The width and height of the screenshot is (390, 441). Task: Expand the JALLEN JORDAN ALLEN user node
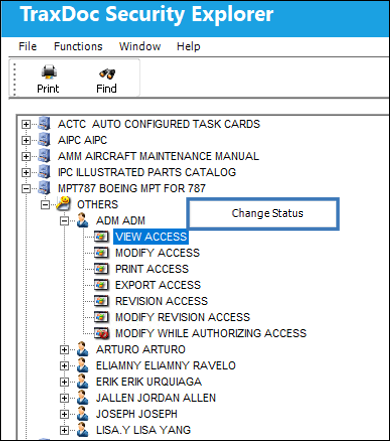point(65,398)
